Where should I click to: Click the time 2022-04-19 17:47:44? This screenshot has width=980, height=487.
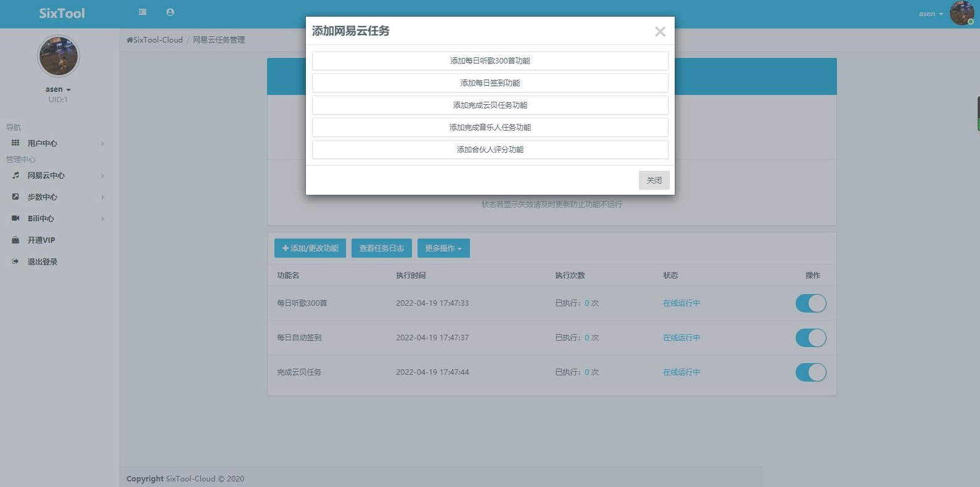click(x=432, y=372)
